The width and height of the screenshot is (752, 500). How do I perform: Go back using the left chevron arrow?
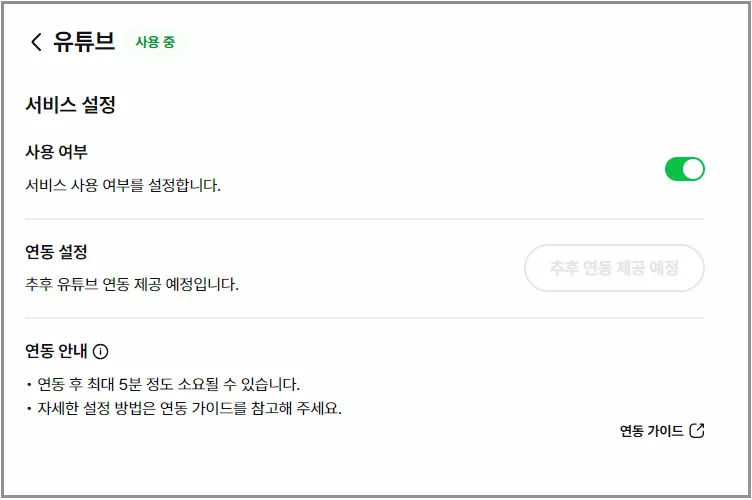point(36,42)
